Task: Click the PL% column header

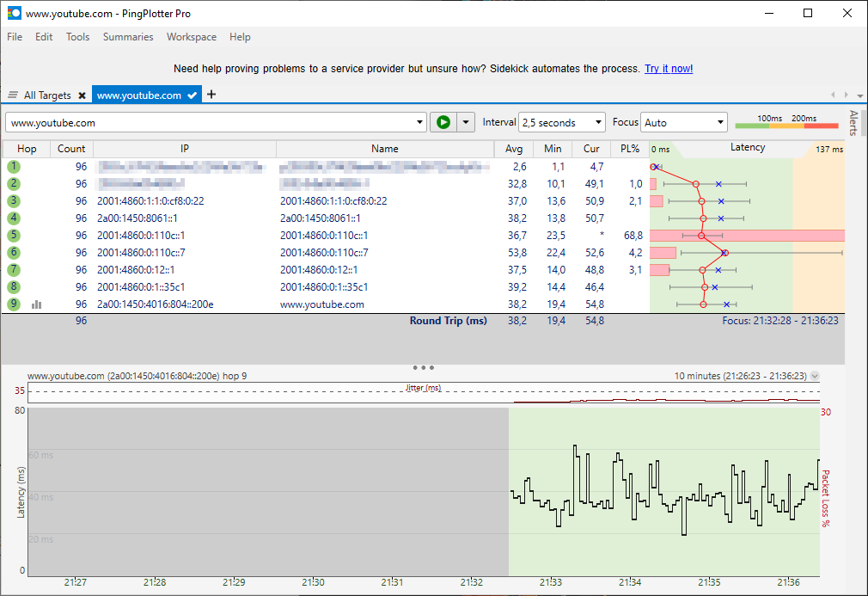Action: point(630,149)
